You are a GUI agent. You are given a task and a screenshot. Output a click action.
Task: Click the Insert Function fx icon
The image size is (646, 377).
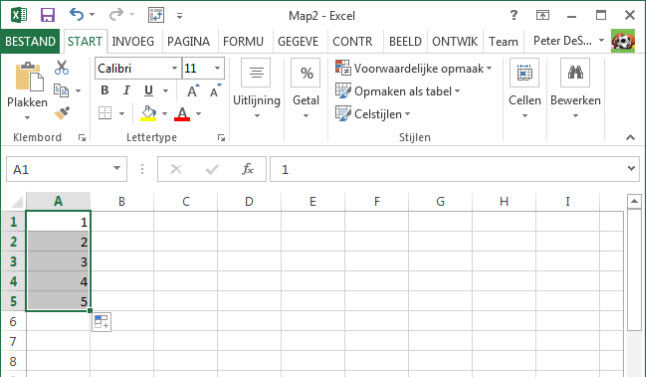coord(248,169)
